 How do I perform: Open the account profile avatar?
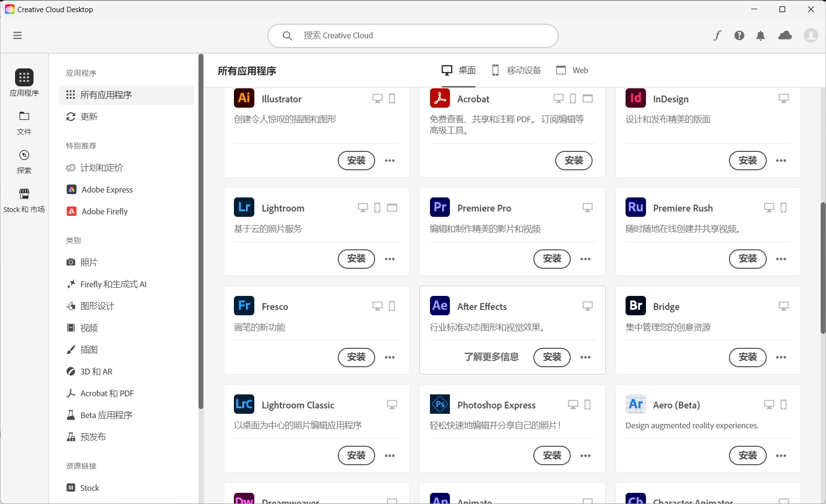click(810, 35)
